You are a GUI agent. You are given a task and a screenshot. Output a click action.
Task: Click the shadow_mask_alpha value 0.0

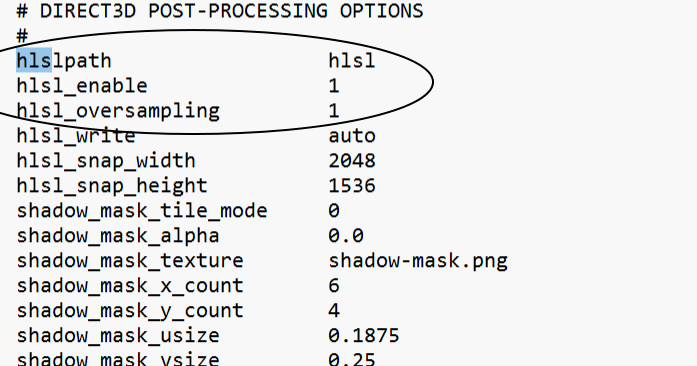[346, 235]
